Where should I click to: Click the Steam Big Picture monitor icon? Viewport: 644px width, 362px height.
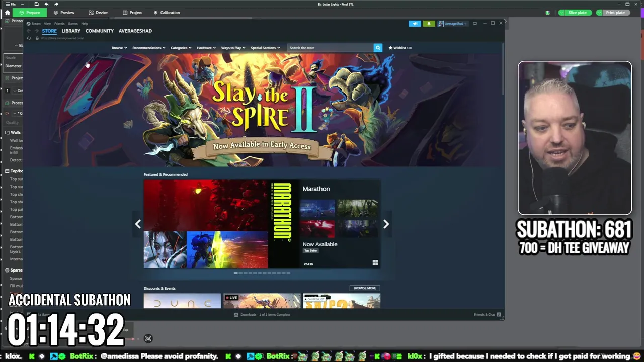(475, 23)
